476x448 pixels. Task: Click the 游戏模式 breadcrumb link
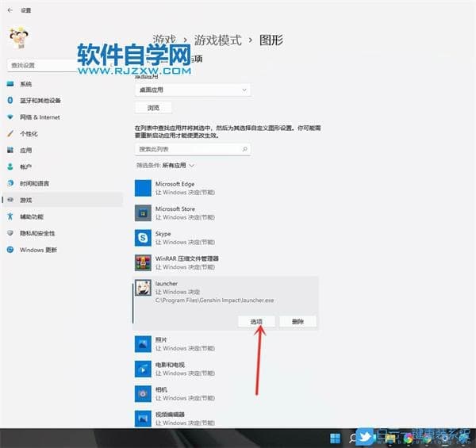pos(218,40)
